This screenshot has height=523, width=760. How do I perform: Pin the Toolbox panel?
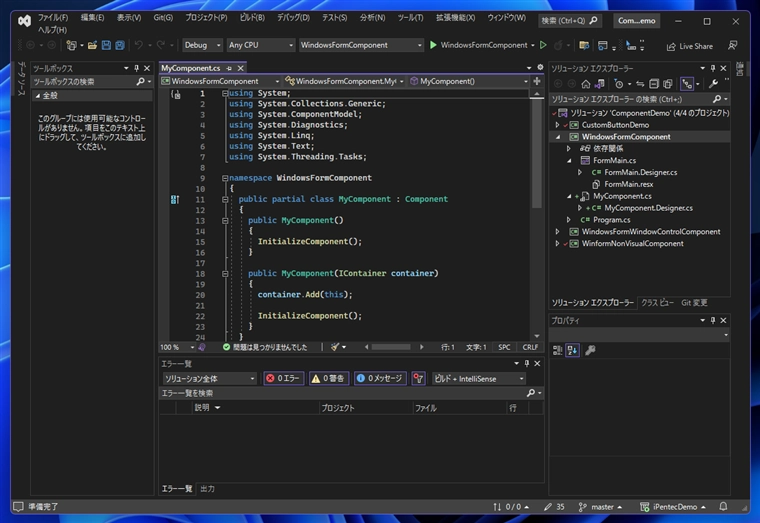click(136, 68)
